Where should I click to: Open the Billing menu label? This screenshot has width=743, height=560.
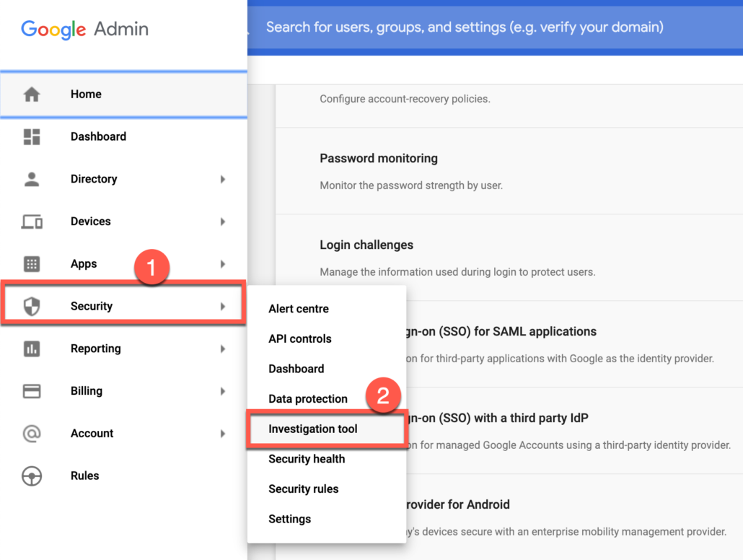(87, 391)
